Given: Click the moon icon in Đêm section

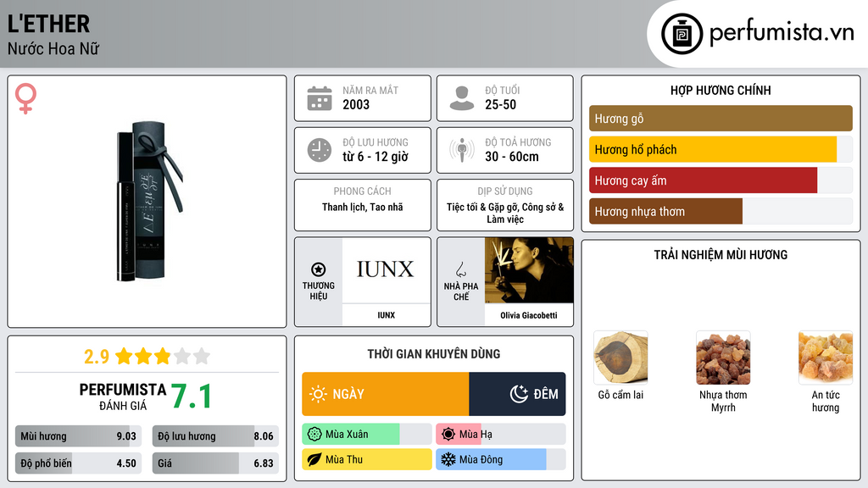Looking at the screenshot, I should [519, 394].
